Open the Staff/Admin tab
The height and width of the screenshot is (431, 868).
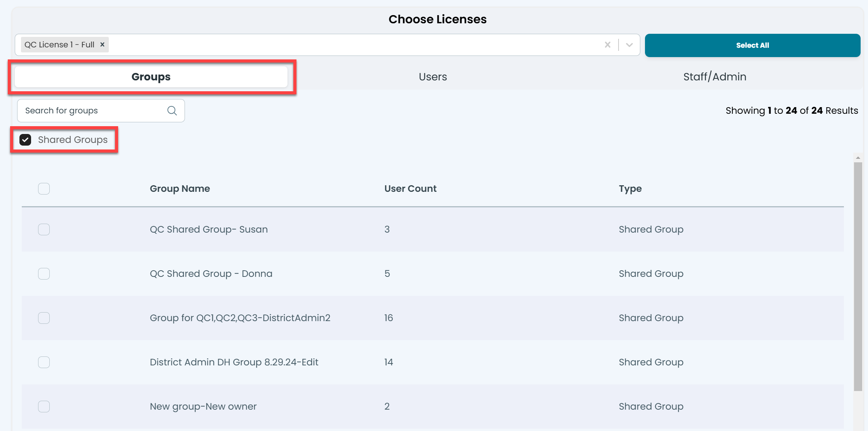[x=715, y=77]
